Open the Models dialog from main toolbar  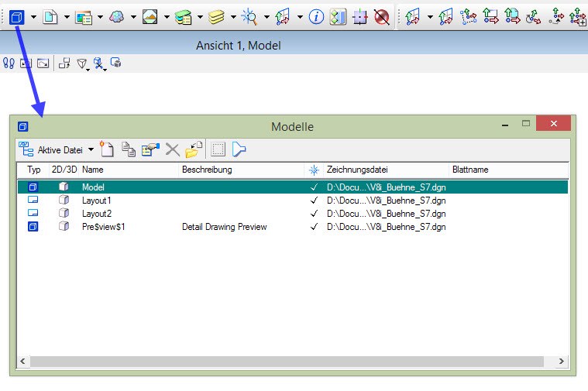(16, 17)
